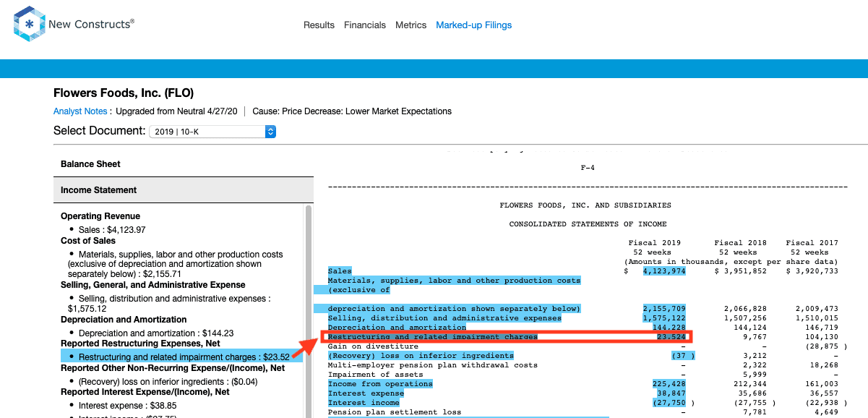Screen dimensions: 868x418
Task: Click the highlighted 23,524 restructuring value
Action: (671, 337)
